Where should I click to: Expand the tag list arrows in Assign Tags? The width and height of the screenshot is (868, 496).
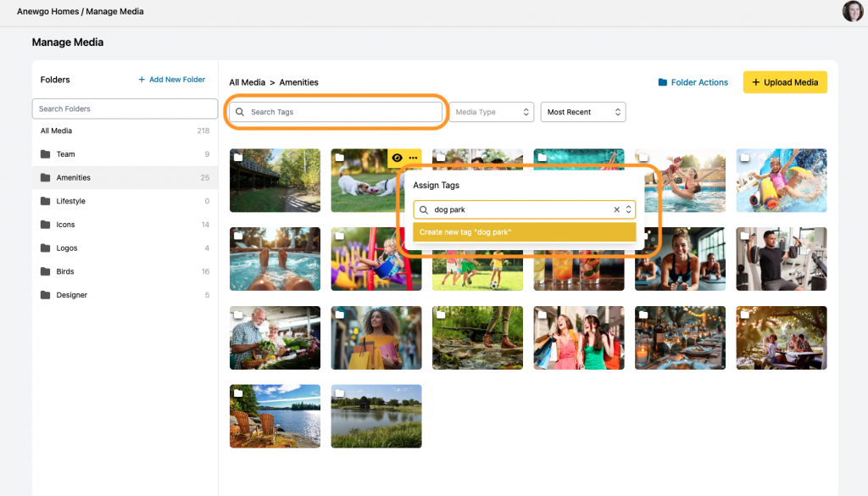click(628, 209)
